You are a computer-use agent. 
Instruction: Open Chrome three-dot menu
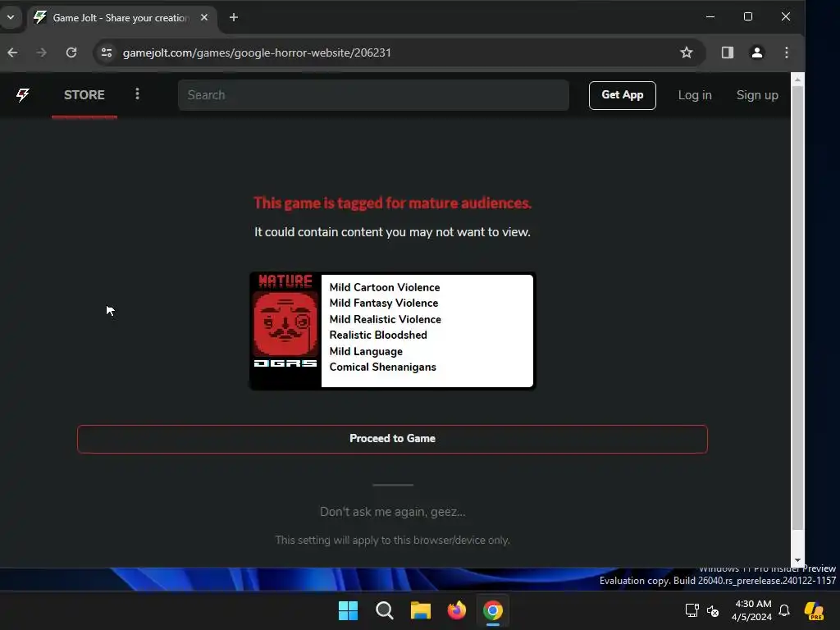point(787,52)
